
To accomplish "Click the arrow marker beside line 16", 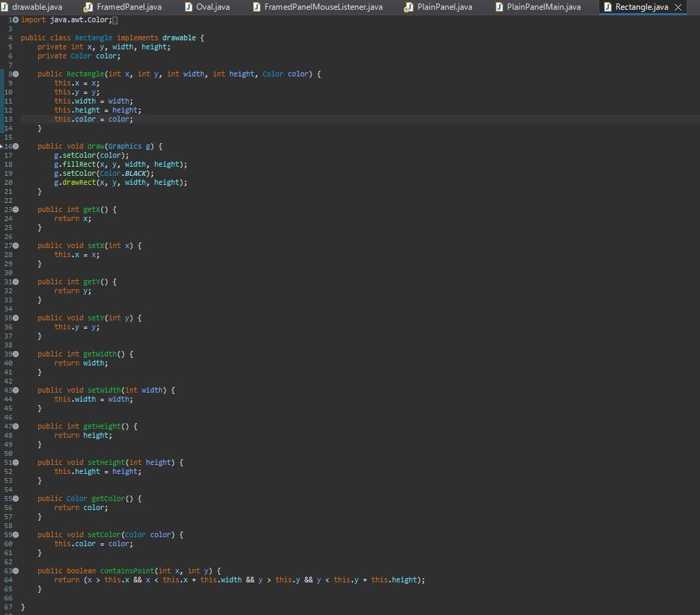I will 2,146.
